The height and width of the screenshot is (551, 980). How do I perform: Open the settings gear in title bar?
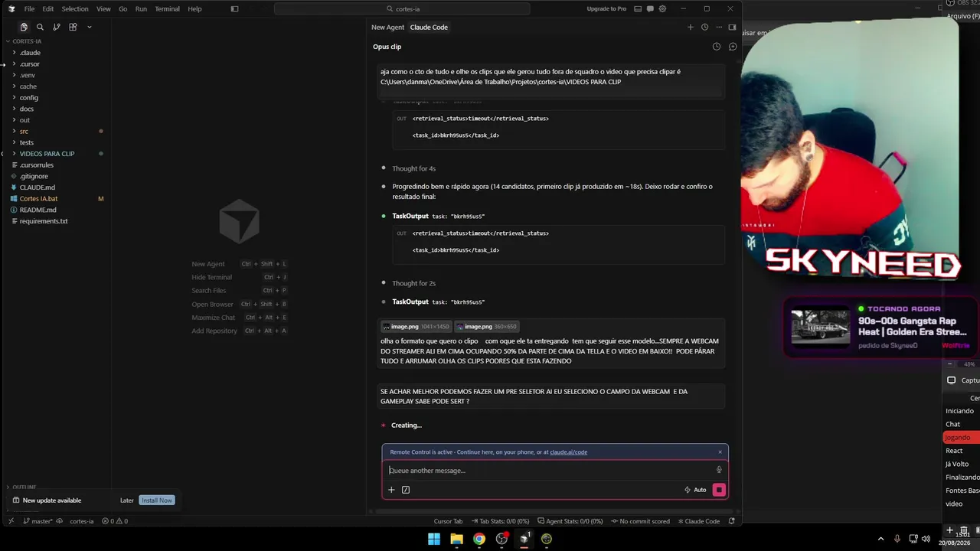[662, 9]
